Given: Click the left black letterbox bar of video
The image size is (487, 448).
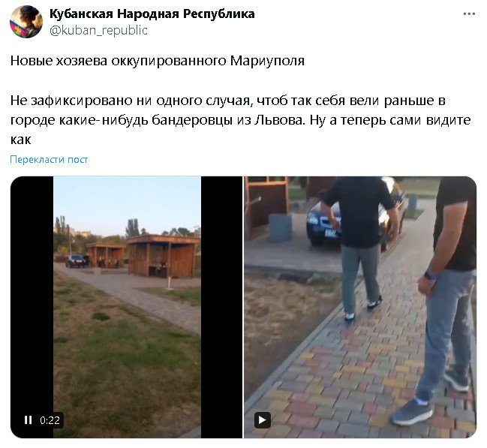Looking at the screenshot, I should tap(32, 307).
